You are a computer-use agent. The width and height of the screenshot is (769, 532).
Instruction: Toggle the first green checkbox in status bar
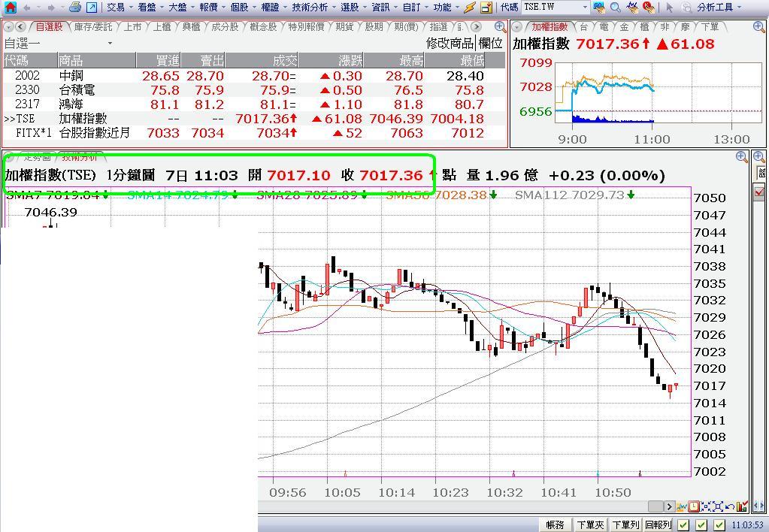click(683, 525)
